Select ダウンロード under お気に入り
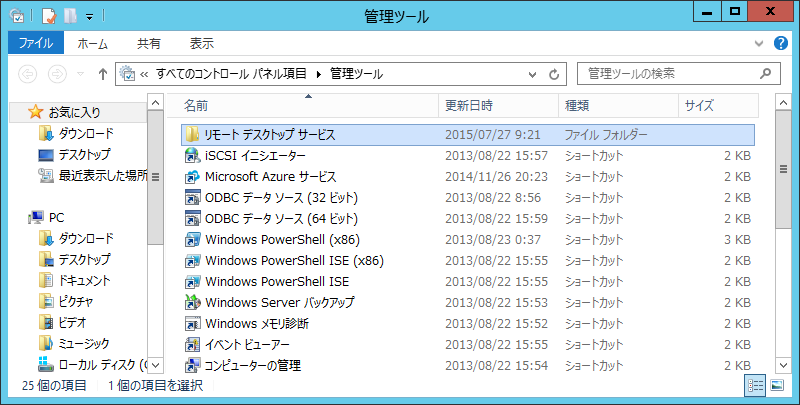 click(85, 134)
